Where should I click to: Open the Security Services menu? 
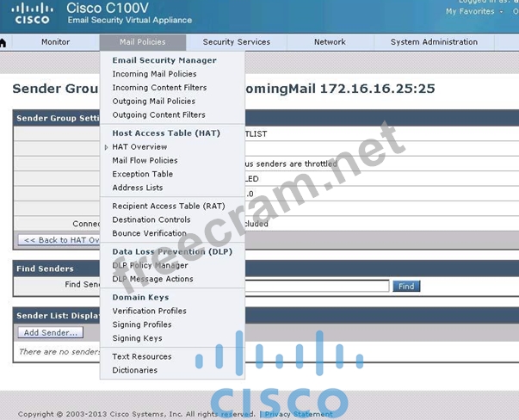point(236,42)
